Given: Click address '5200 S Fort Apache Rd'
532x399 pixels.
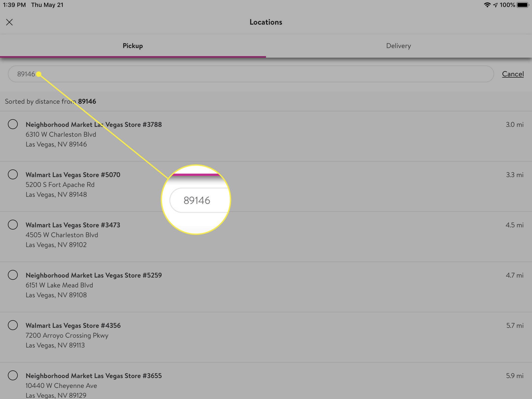Looking at the screenshot, I should (60, 185).
